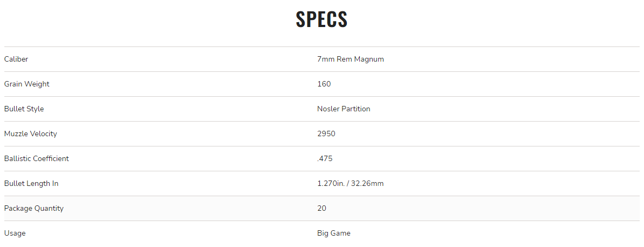Image resolution: width=644 pixels, height=247 pixels.
Task: Select the Bullet Style label
Action: point(24,109)
